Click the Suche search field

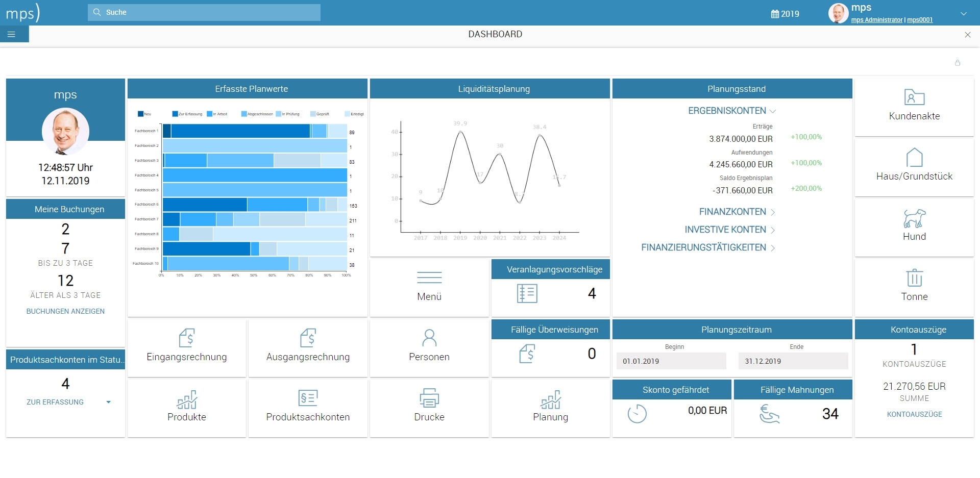pyautogui.click(x=204, y=12)
